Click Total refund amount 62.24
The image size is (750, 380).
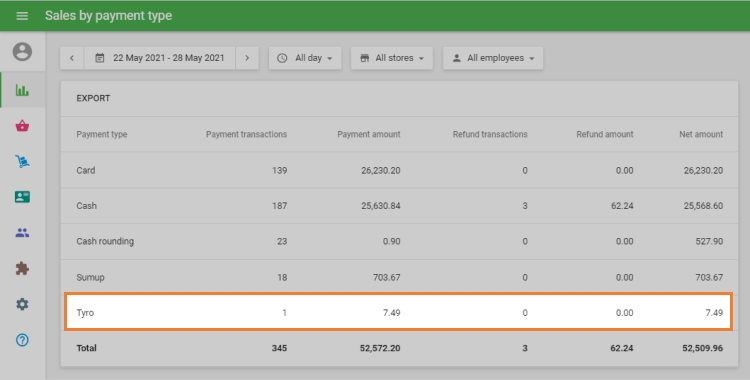pyautogui.click(x=622, y=348)
